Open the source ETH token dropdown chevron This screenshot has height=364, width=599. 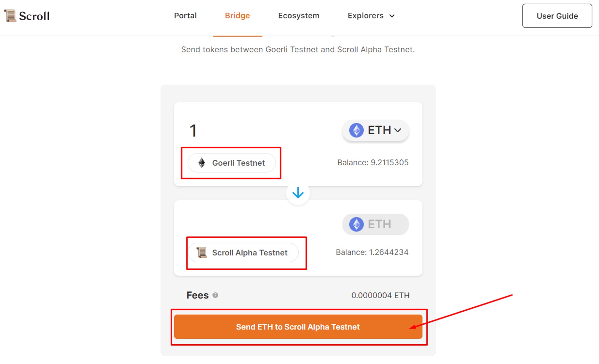pos(398,130)
